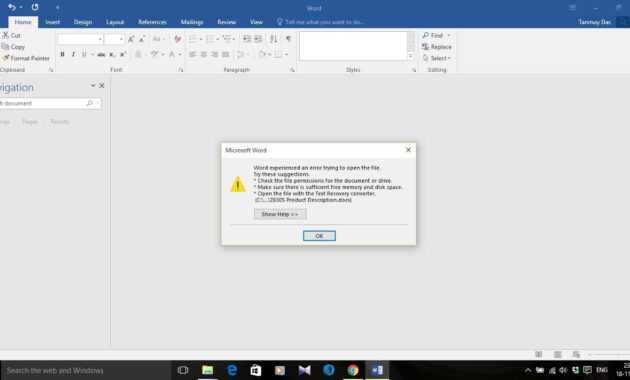630x380 pixels.
Task: Open the Font dialog launcher
Action: point(181,70)
